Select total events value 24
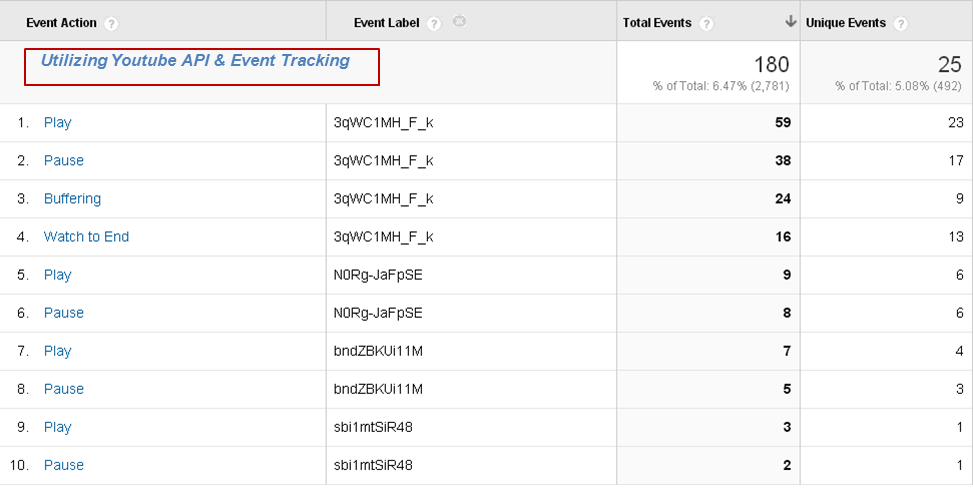The height and width of the screenshot is (490, 973). tap(782, 199)
